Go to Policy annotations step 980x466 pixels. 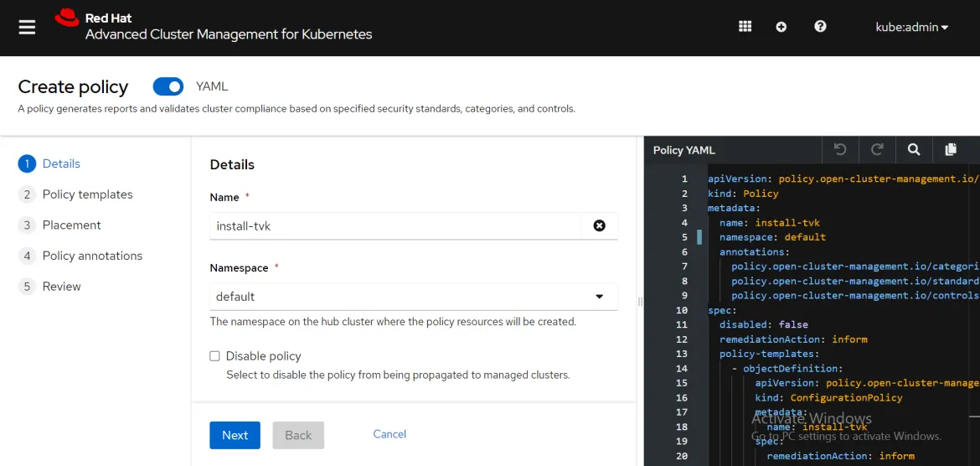(92, 256)
